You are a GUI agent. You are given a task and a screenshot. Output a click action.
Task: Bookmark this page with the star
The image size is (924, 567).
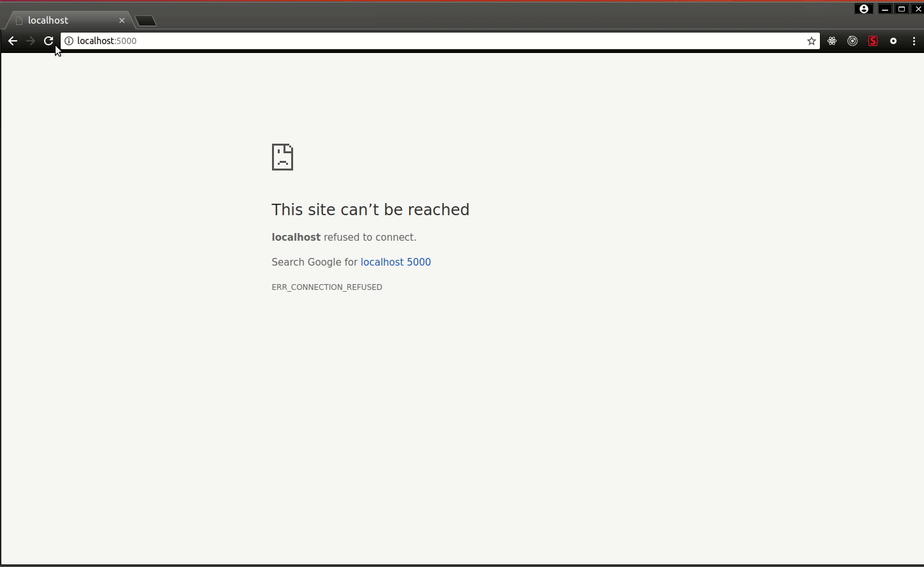811,40
